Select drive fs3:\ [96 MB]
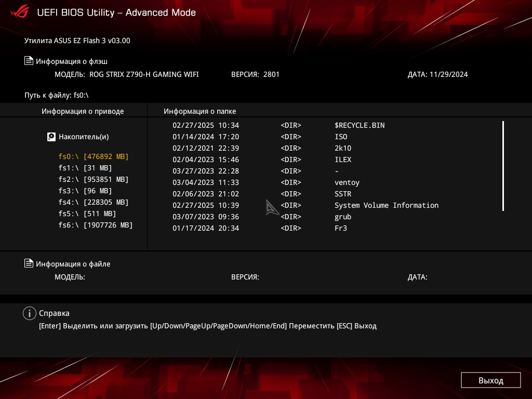532x399 pixels. tap(85, 191)
